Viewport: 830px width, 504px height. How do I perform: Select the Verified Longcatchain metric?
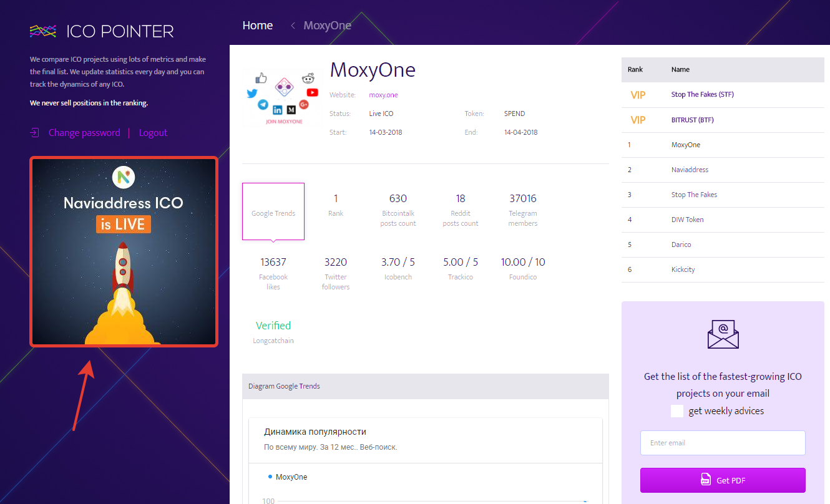pos(273,332)
